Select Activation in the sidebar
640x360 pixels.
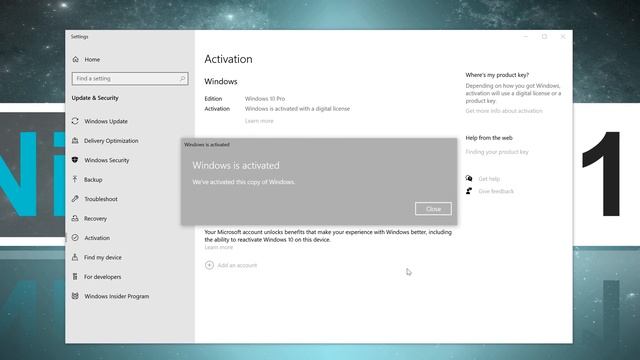97,238
